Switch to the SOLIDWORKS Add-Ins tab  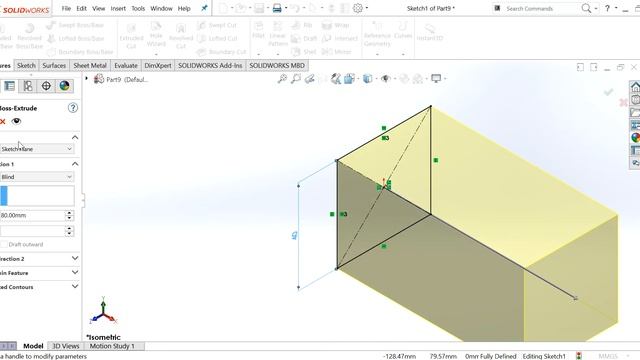coord(210,65)
